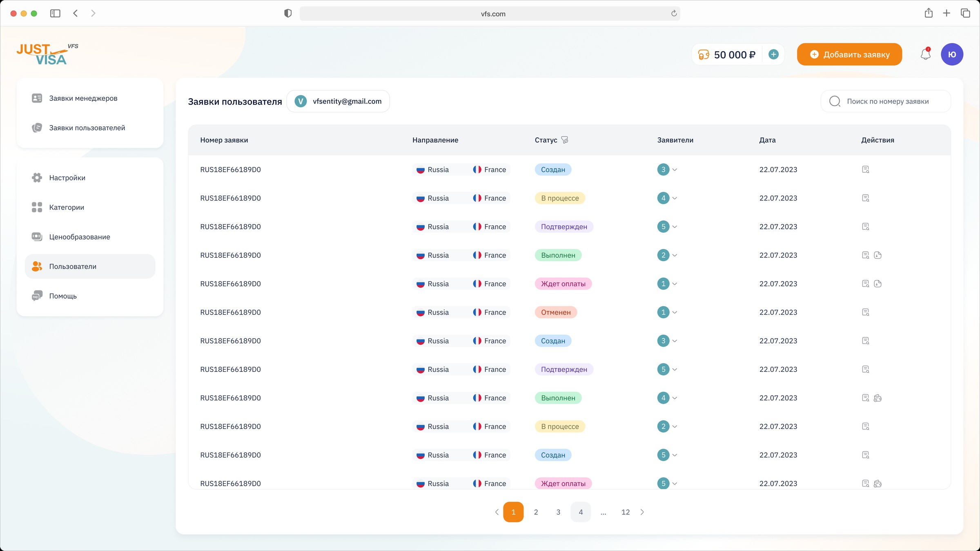View details of Ждет оплаты request with 5 applicants

pyautogui.click(x=865, y=484)
